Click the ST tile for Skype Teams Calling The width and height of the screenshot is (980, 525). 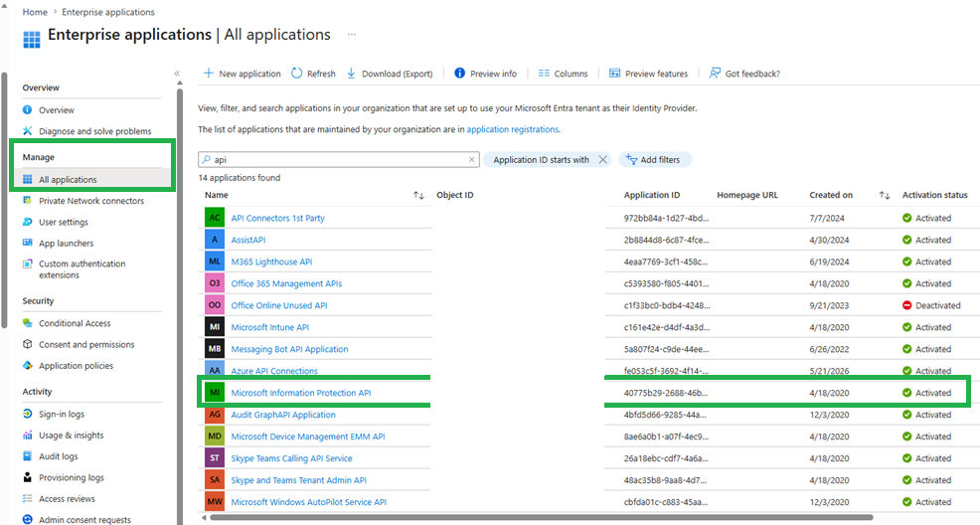(x=215, y=458)
